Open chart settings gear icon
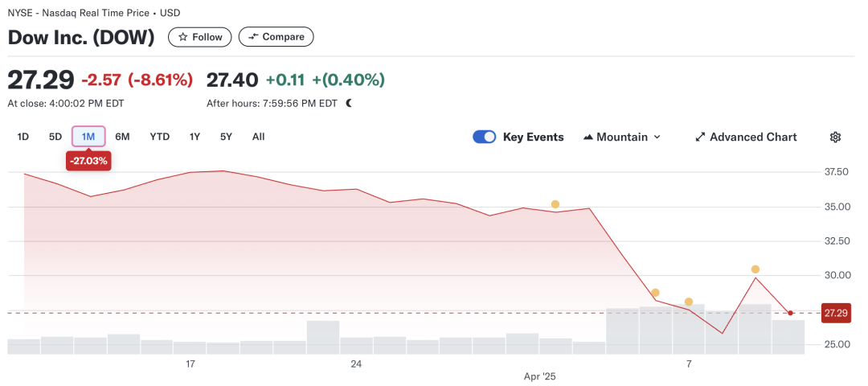 click(x=835, y=138)
